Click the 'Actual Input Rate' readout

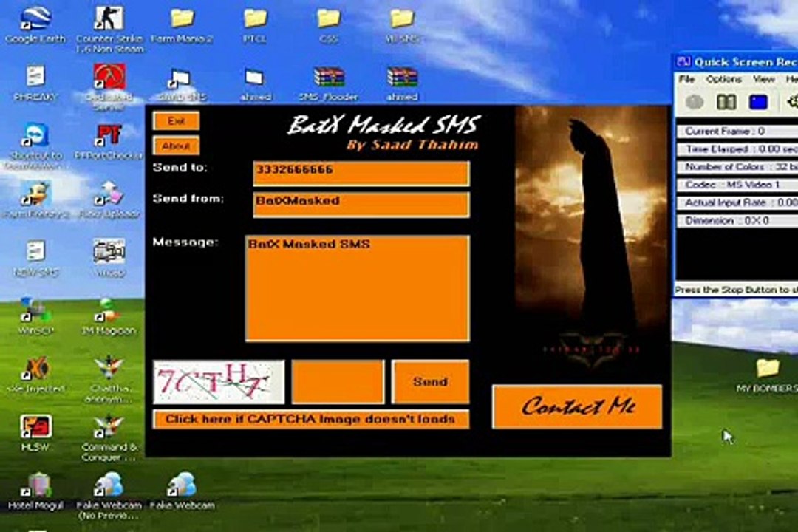click(x=737, y=202)
